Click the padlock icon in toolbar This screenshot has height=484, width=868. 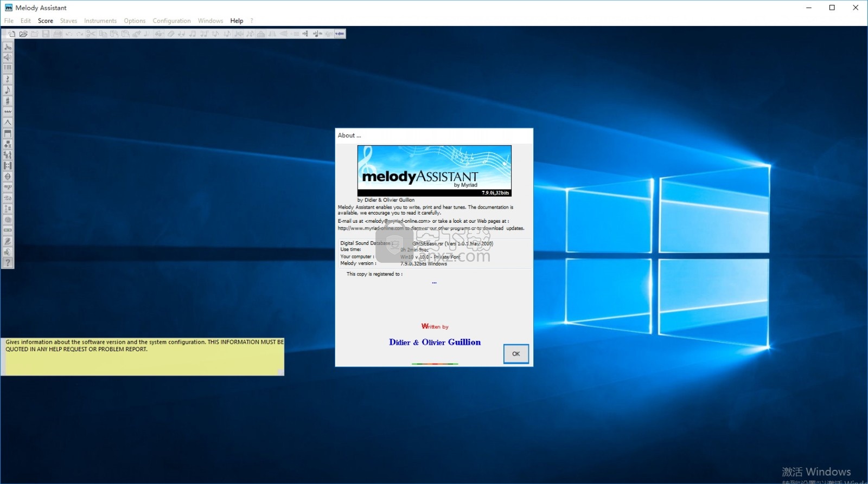point(260,34)
